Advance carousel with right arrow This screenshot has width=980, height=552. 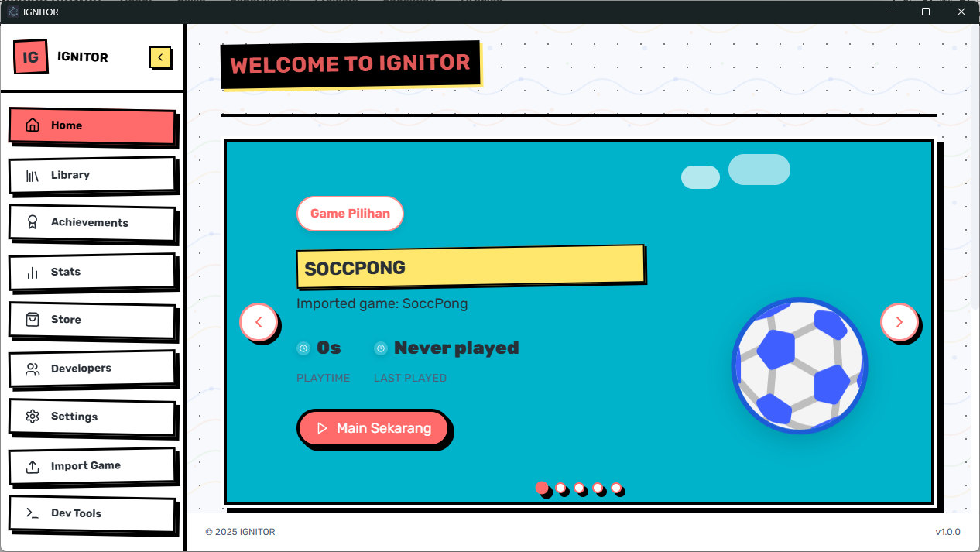click(899, 321)
